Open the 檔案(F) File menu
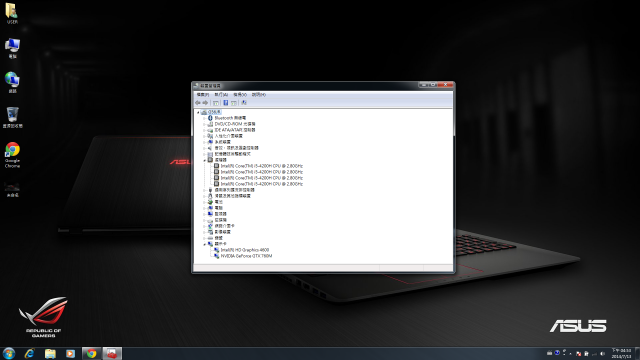This screenshot has width=640, height=360. [x=203, y=95]
